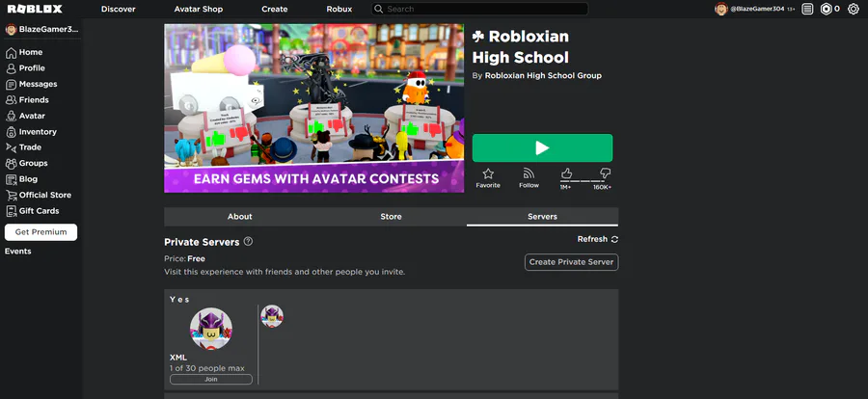Viewport: 868px width, 399px height.
Task: Join the XML private server
Action: coord(211,380)
